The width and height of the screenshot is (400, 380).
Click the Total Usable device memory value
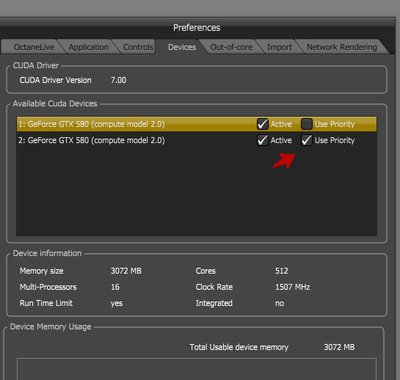[339, 347]
